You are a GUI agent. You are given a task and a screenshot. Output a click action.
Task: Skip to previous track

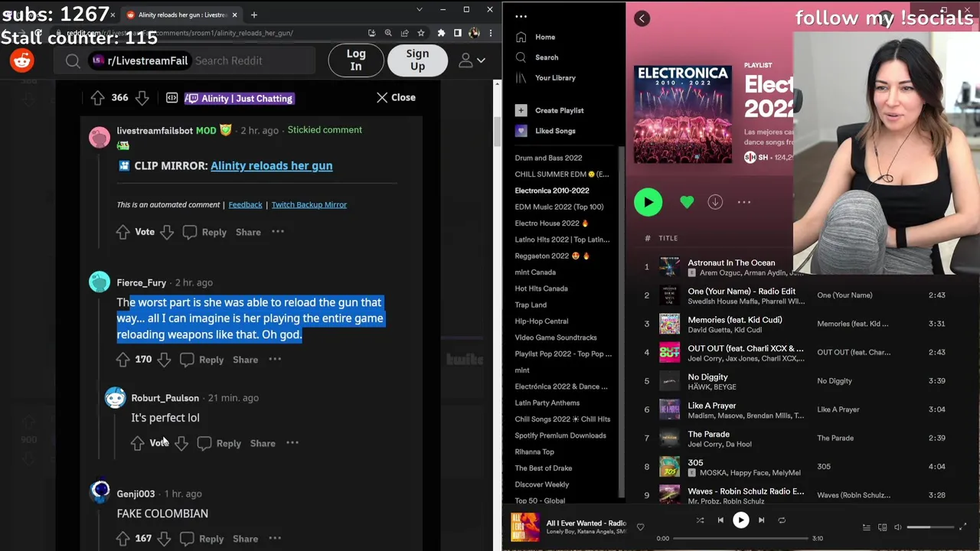720,520
